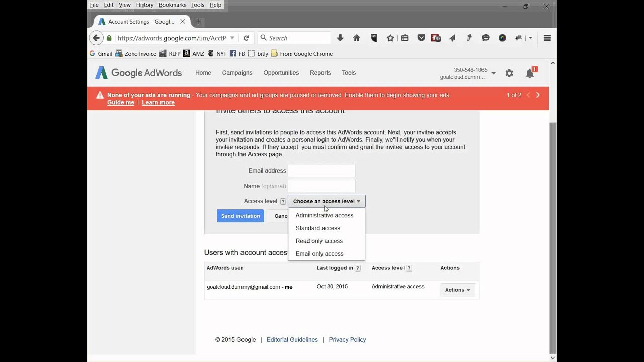644x362 pixels.
Task: Click the smiley chat bubble icon
Action: (x=486, y=38)
